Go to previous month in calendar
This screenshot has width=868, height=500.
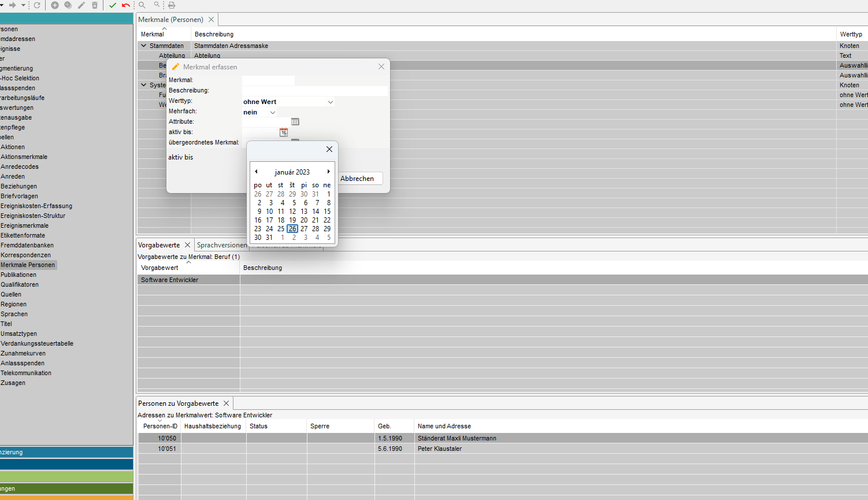tap(257, 172)
